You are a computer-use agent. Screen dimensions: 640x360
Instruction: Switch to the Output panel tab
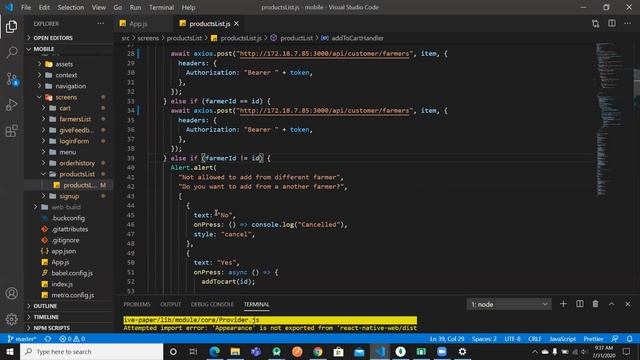[x=171, y=304]
